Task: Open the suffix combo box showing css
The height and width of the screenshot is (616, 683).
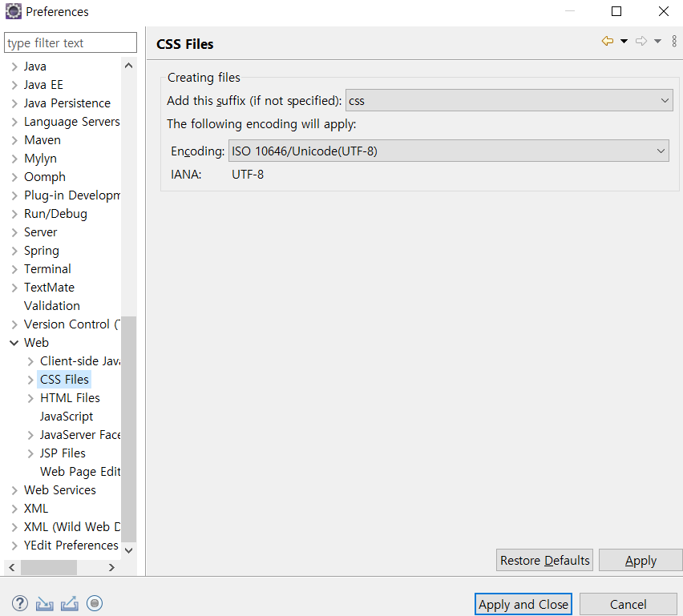Action: point(509,101)
